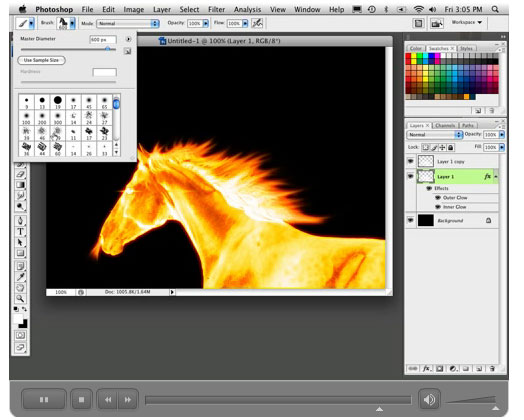Image resolution: width=524 pixels, height=420 pixels.
Task: Toggle lock transparent pixels
Action: 425,147
